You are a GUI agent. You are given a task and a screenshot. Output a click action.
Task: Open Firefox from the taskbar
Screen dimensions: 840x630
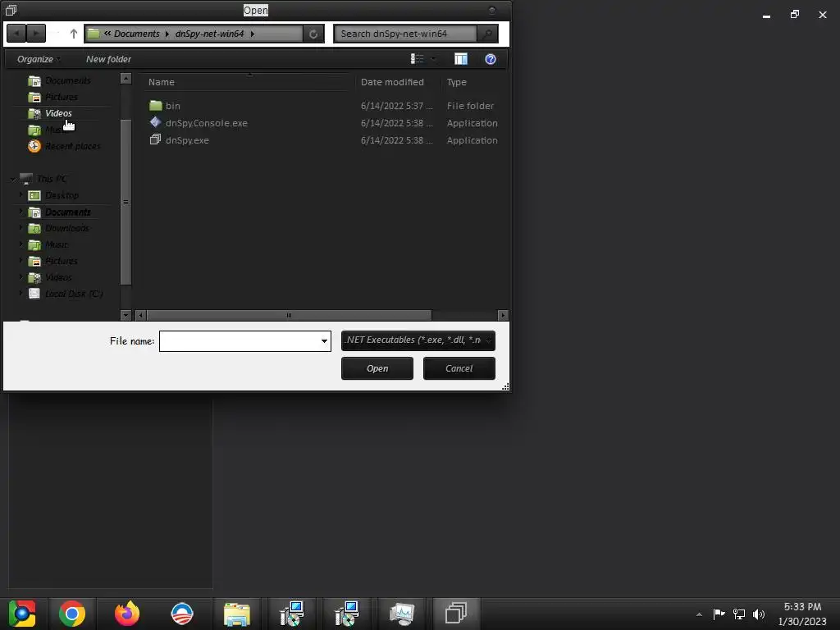pyautogui.click(x=127, y=614)
